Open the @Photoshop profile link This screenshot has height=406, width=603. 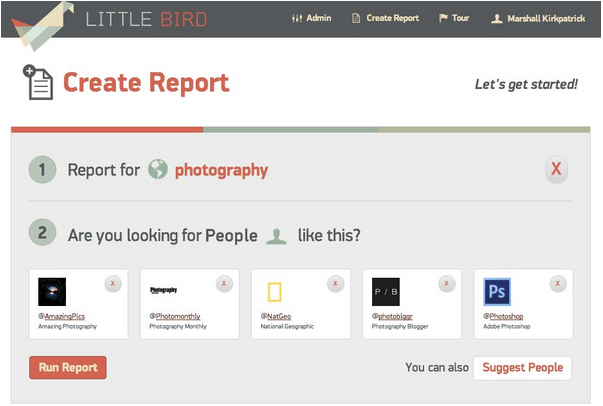tap(503, 316)
